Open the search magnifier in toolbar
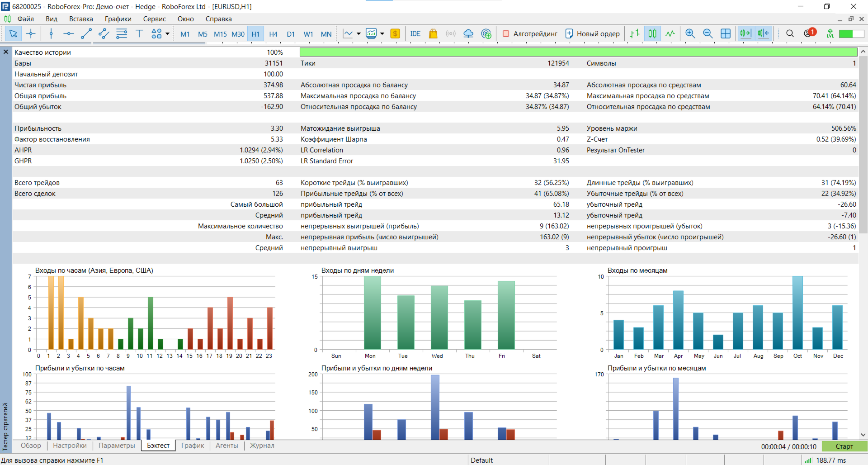This screenshot has height=465, width=868. tap(790, 33)
